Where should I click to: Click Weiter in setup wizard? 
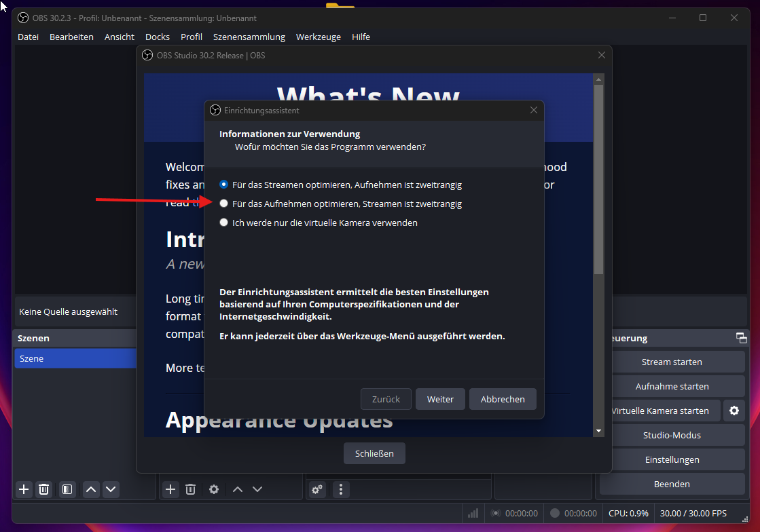pos(440,400)
